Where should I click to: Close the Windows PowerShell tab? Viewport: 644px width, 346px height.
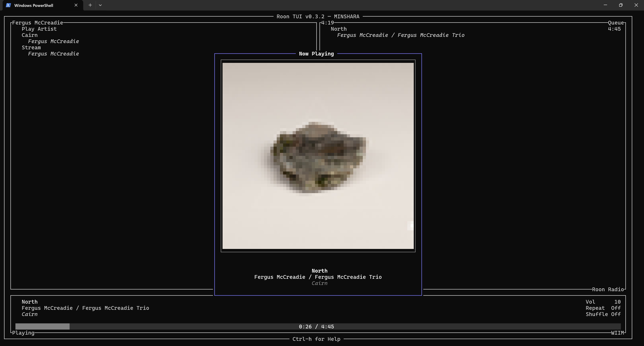pos(76,5)
